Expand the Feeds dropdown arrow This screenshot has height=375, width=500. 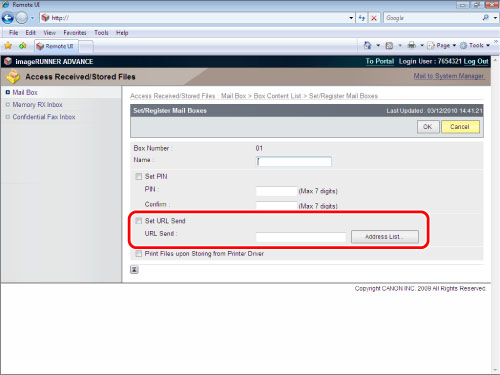pyautogui.click(x=400, y=45)
